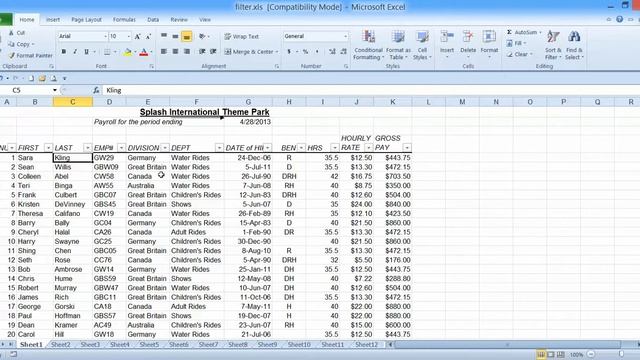Apply Comma Style icon

tap(317, 52)
